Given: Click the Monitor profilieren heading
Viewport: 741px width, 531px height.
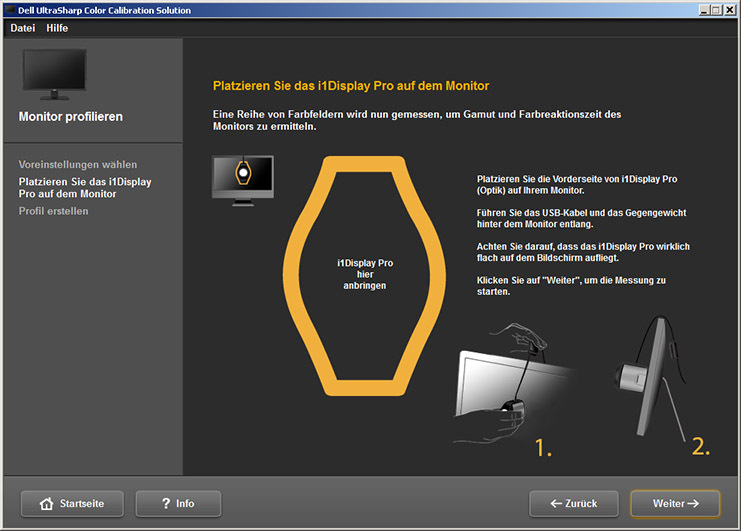Looking at the screenshot, I should 71,117.
